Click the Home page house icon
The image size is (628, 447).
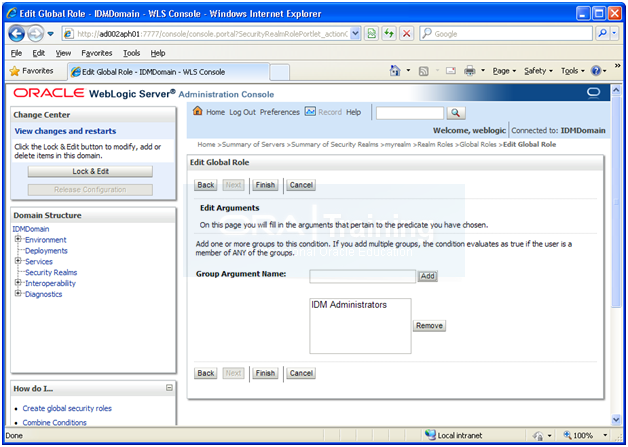[395, 70]
